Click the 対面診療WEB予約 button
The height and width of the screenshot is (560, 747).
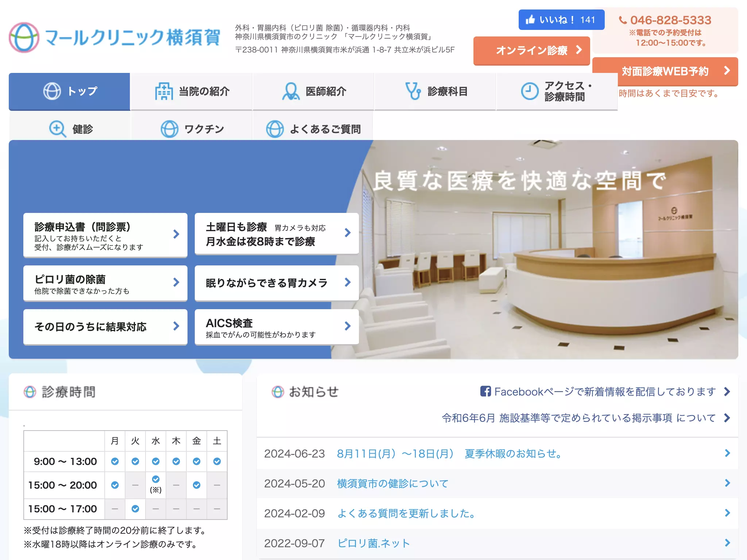pyautogui.click(x=665, y=71)
